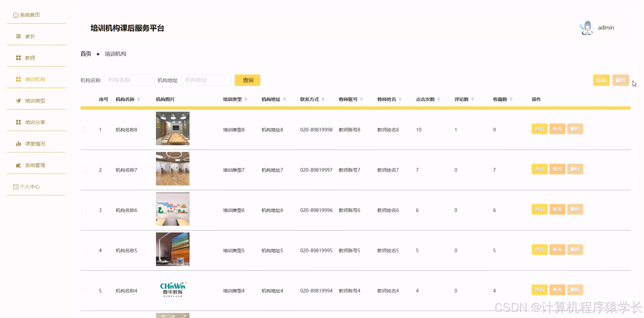Image resolution: width=644 pixels, height=318 pixels.
Task: Click the grid icon beside 培训机构 in sidebar
Action: point(18,79)
